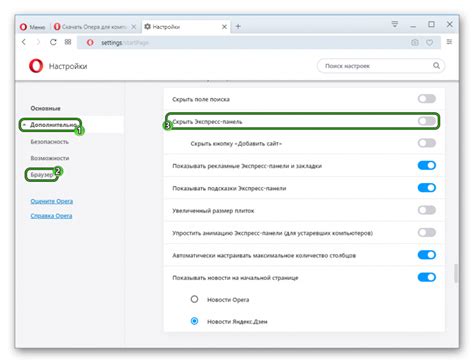
Task: Click the Opera icon in address bar
Action: pos(90,43)
